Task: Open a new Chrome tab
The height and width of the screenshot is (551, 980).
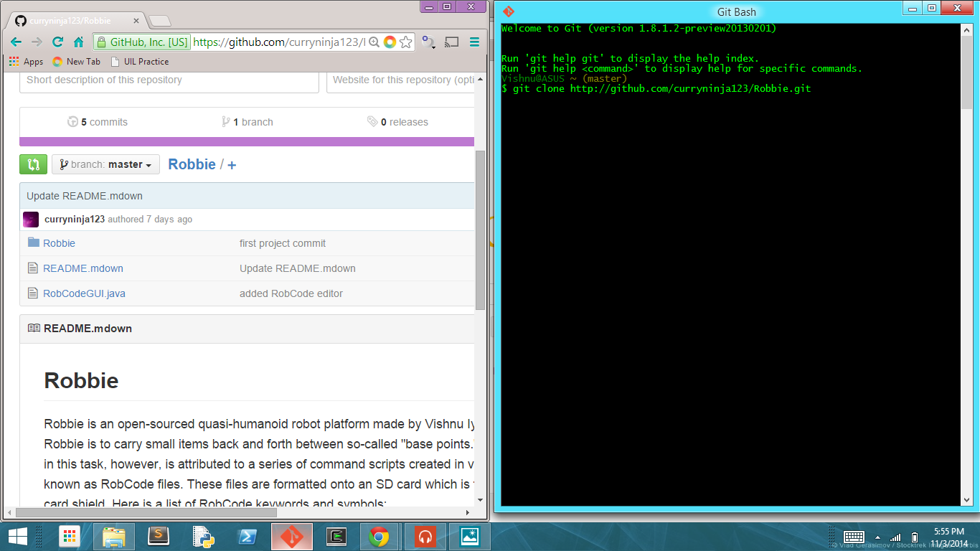Action: 159,21
